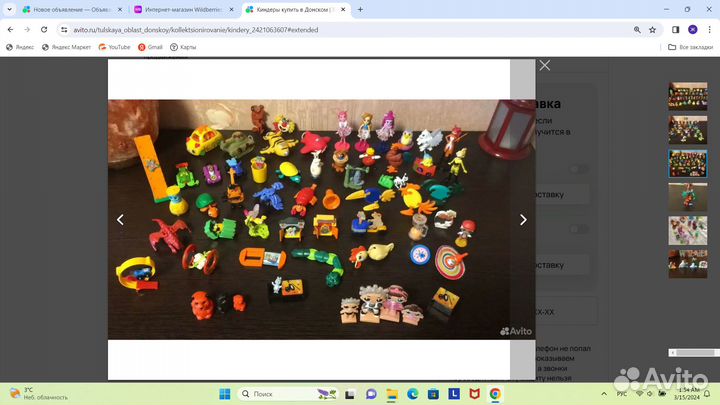Bookmark this page with the star
720x405 pixels.
652,29
